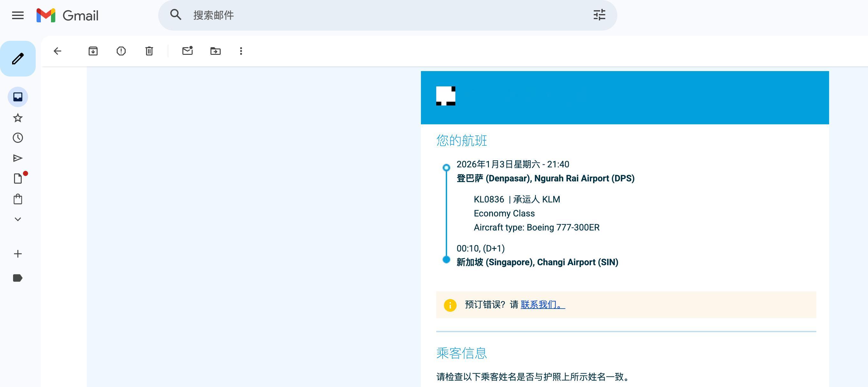
Task: Click the Gmail logo
Action: pyautogui.click(x=67, y=16)
